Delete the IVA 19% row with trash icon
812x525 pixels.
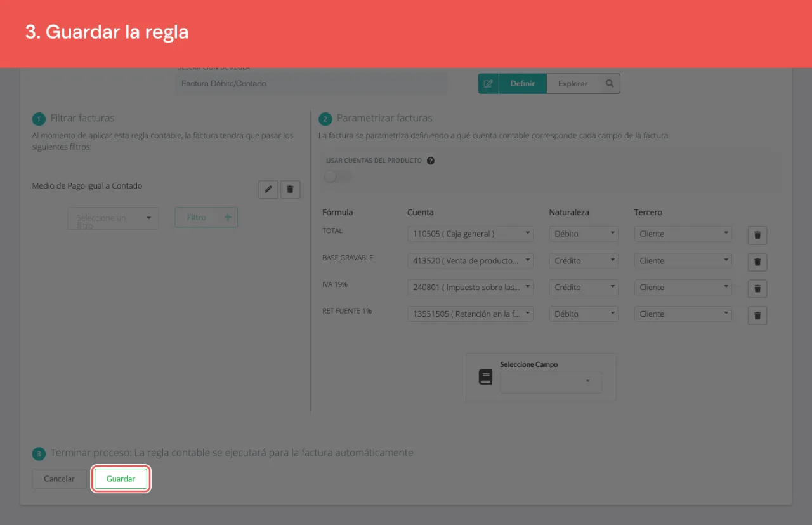(757, 288)
